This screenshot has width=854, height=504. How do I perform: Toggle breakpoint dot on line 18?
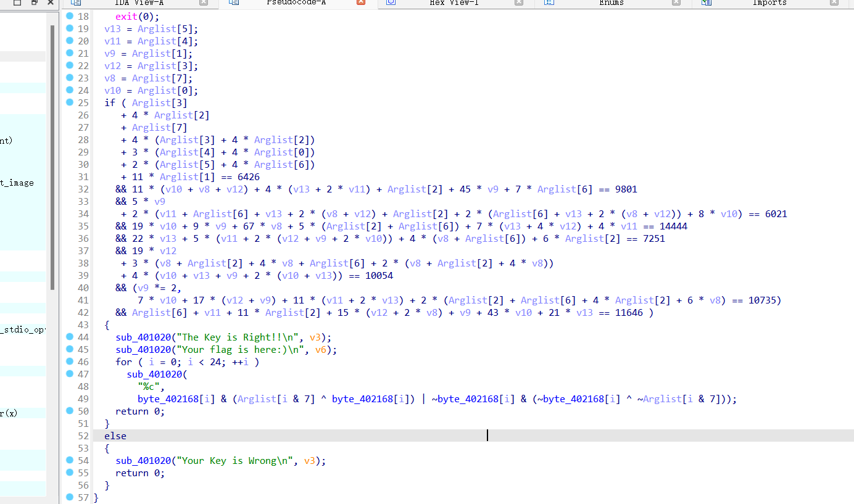click(x=70, y=16)
